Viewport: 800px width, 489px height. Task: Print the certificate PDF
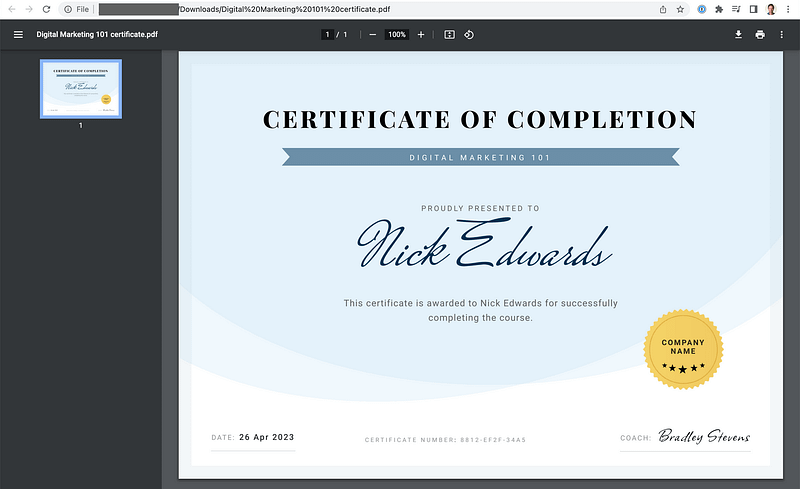[760, 34]
